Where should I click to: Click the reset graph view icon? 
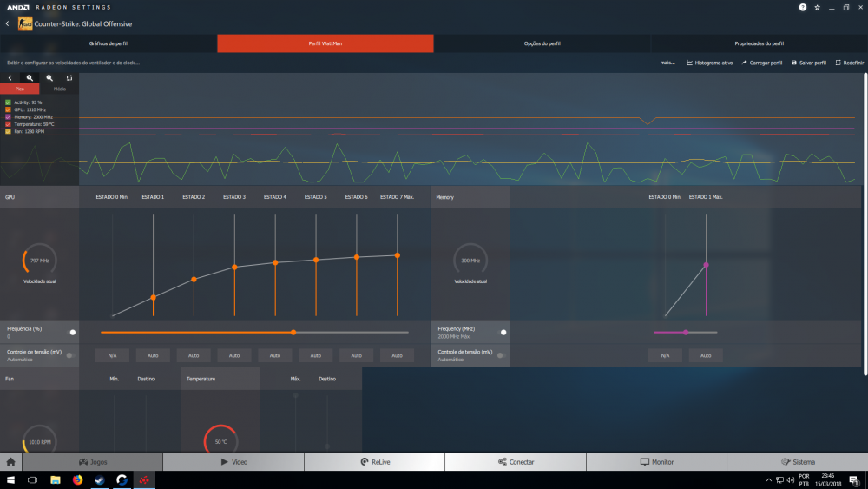(x=69, y=77)
